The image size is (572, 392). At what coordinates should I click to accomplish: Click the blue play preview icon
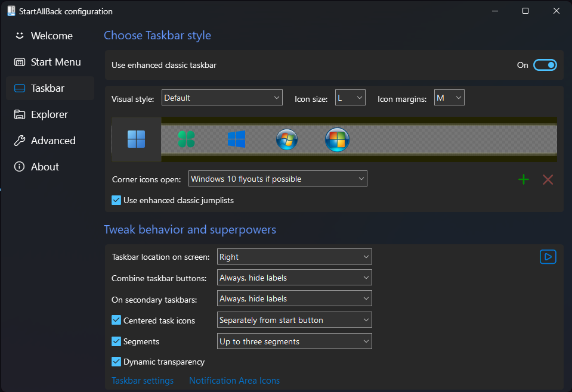548,257
